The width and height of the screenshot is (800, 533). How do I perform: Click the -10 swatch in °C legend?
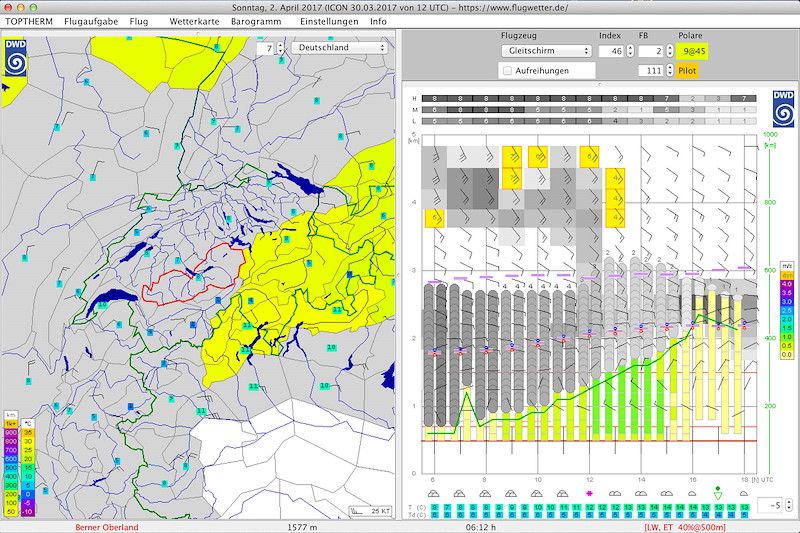[x=28, y=512]
